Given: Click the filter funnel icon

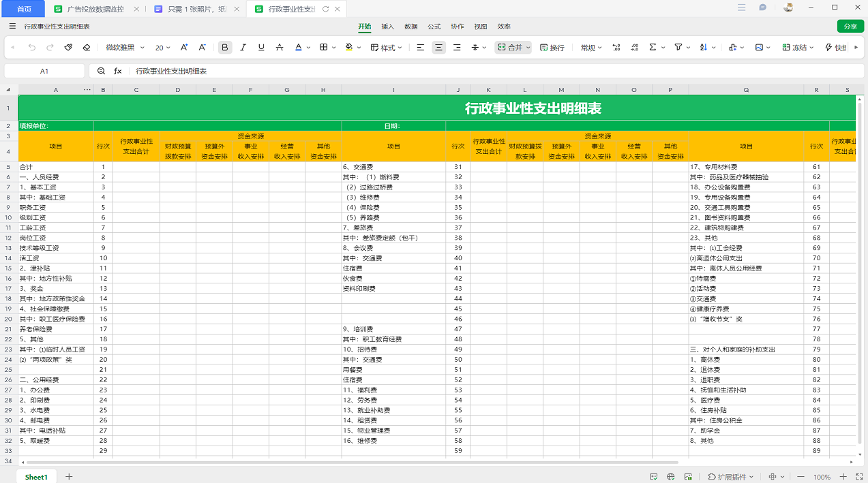Looking at the screenshot, I should click(678, 48).
